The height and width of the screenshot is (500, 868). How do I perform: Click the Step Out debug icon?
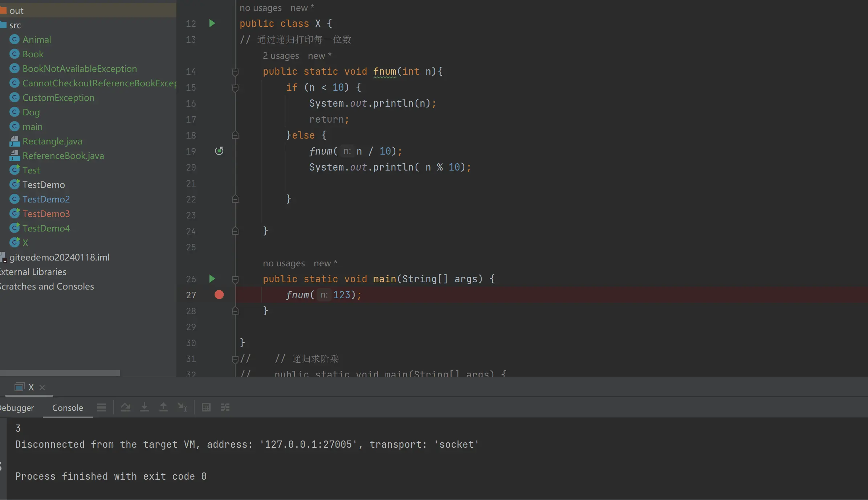click(163, 407)
